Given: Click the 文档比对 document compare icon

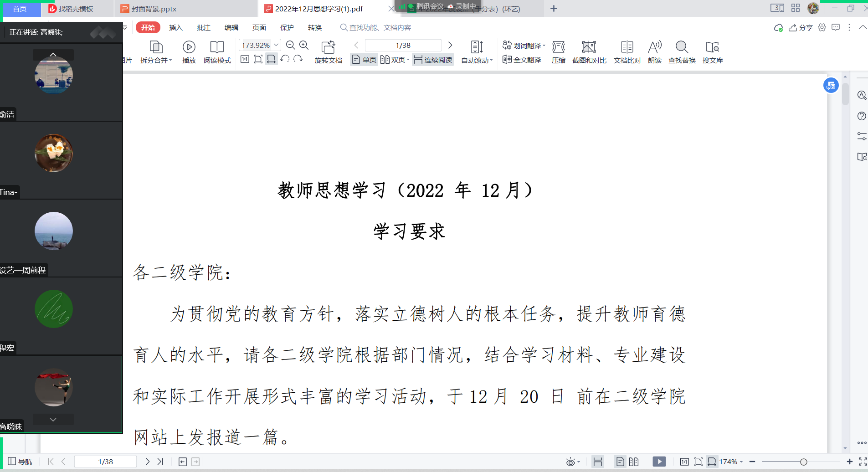Looking at the screenshot, I should pos(627,47).
